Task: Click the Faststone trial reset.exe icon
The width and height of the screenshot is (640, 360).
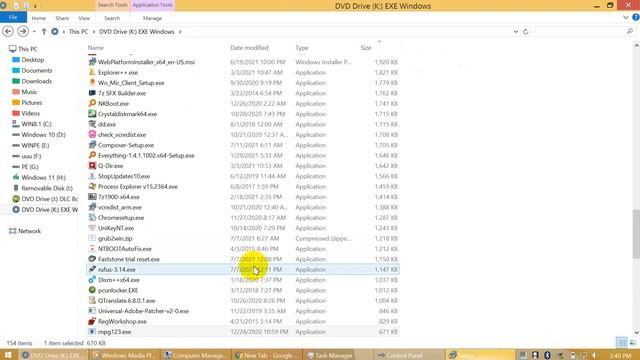Action: pyautogui.click(x=92, y=259)
